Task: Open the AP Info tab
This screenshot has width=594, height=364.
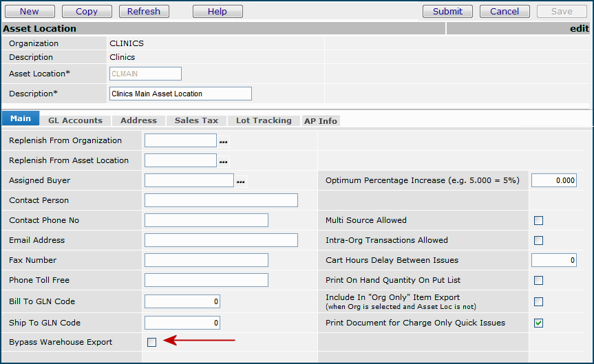Action: click(321, 121)
